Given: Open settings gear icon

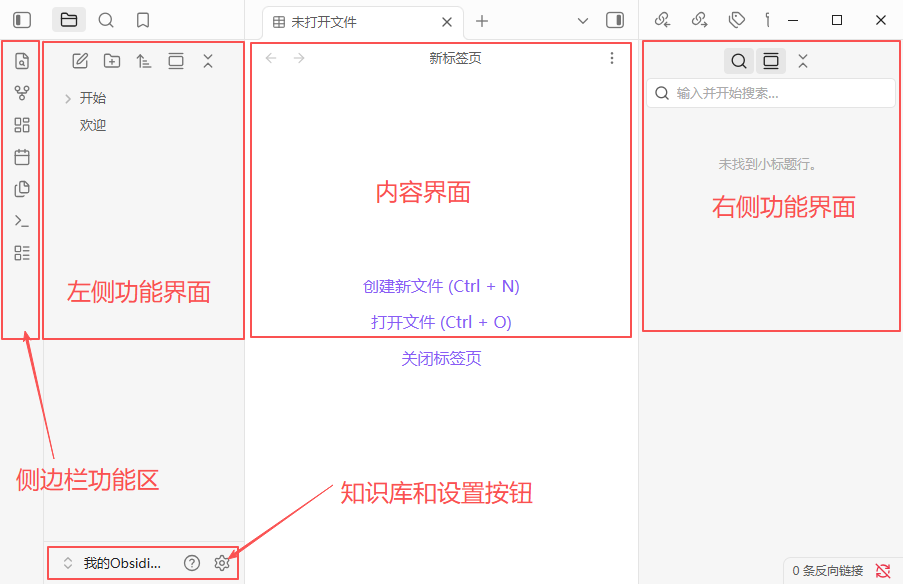Looking at the screenshot, I should (222, 563).
